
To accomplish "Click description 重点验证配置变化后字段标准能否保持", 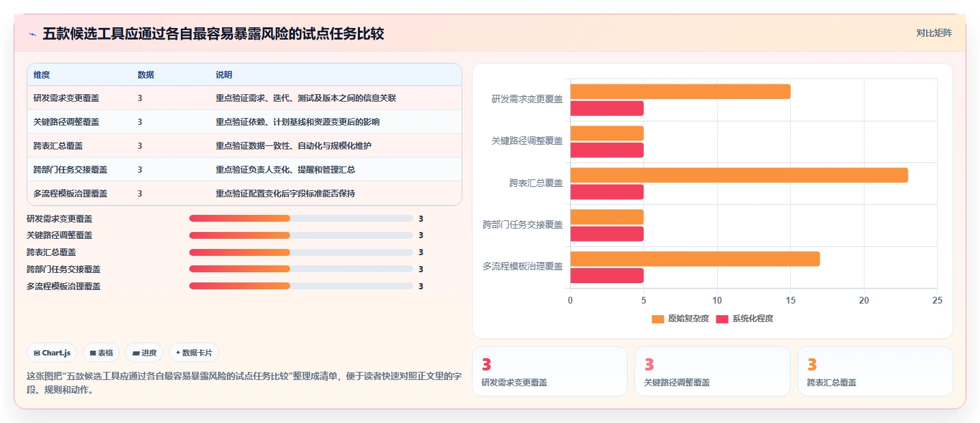I will point(285,194).
